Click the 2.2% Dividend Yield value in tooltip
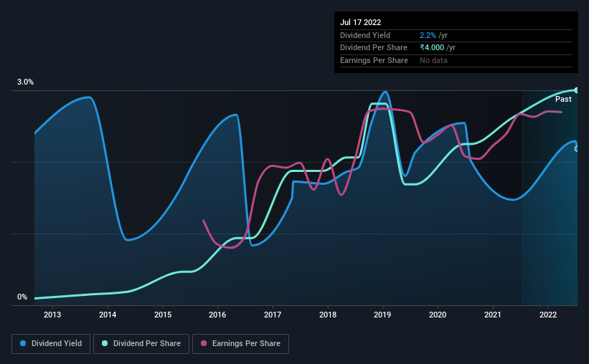This screenshot has height=364, width=589. click(x=428, y=35)
